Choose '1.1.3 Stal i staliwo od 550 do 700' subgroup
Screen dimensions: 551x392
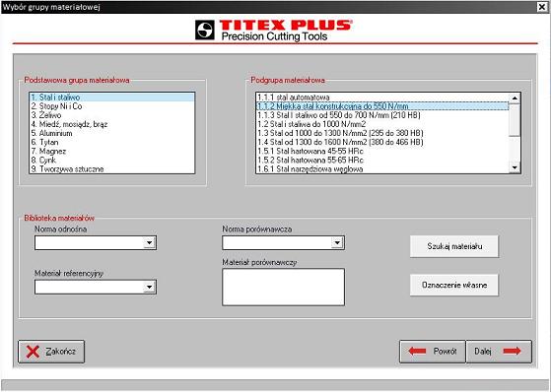[x=382, y=115]
